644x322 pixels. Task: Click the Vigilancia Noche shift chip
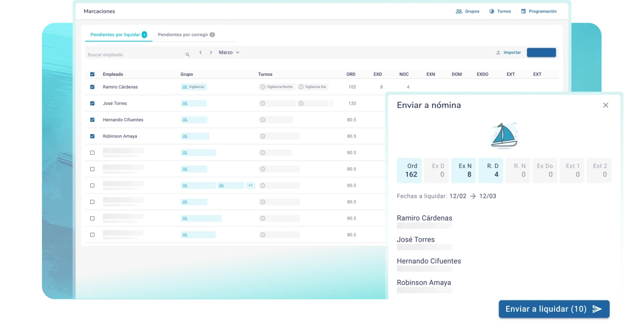pos(277,87)
